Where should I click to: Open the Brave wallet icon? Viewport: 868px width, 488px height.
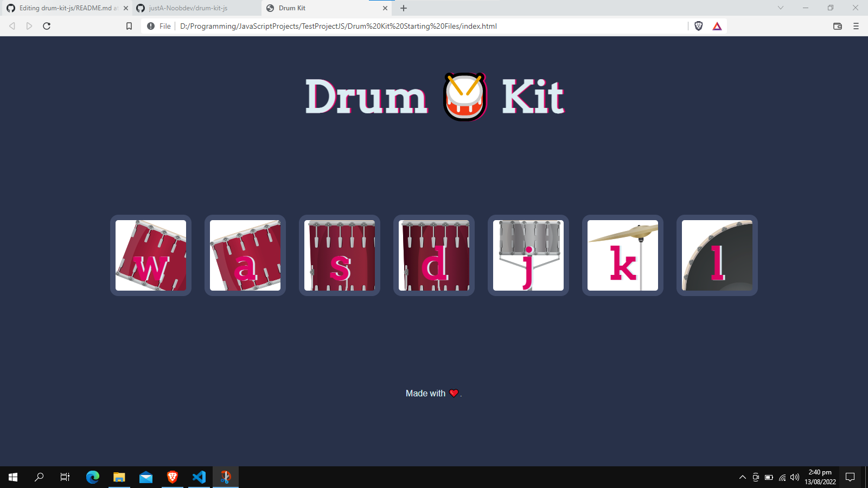pos(838,26)
